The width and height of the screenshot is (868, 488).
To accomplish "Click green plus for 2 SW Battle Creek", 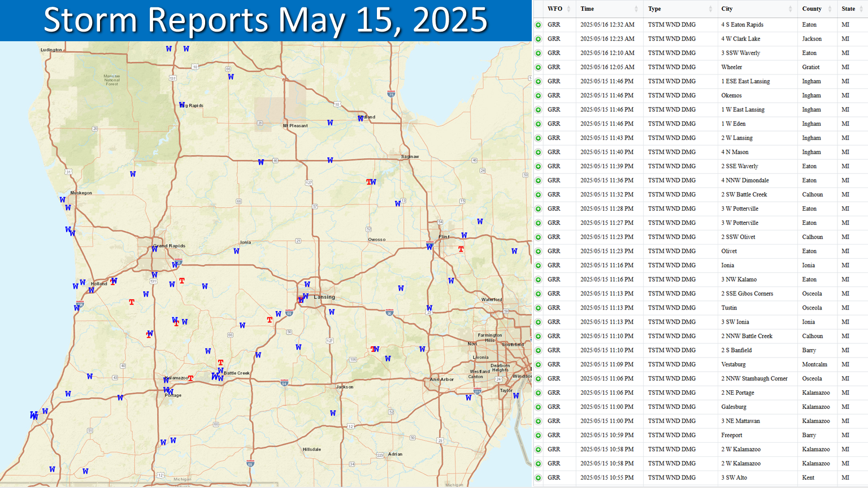I will [x=538, y=194].
